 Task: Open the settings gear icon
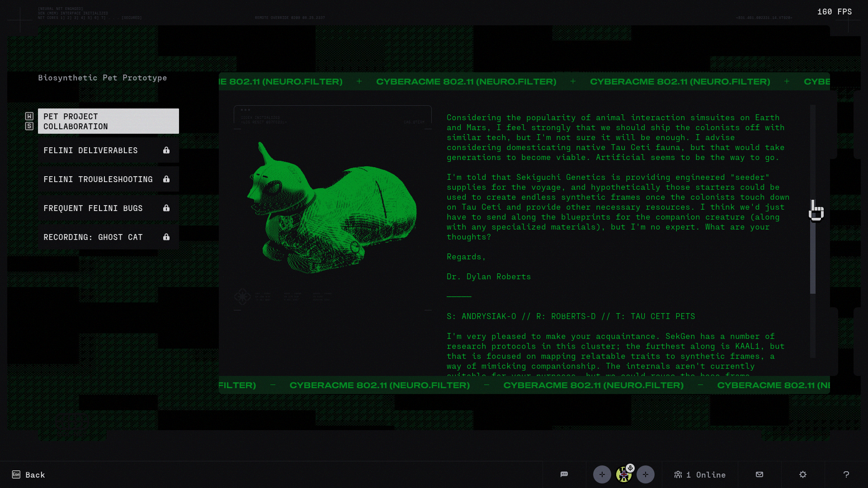click(x=802, y=474)
